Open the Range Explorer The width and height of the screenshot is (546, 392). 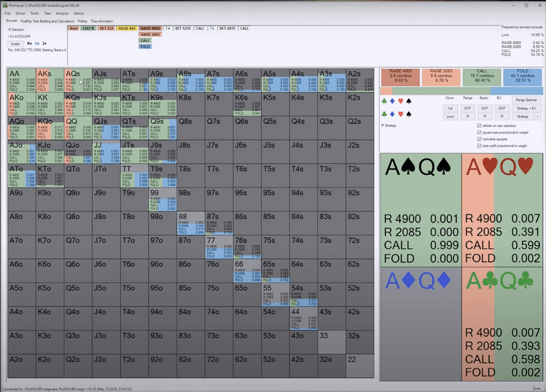click(x=526, y=100)
